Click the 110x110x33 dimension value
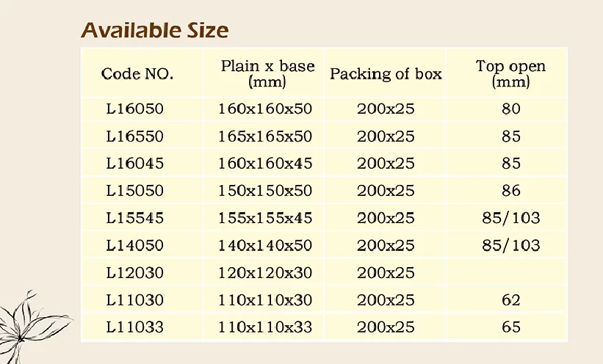 pos(265,327)
